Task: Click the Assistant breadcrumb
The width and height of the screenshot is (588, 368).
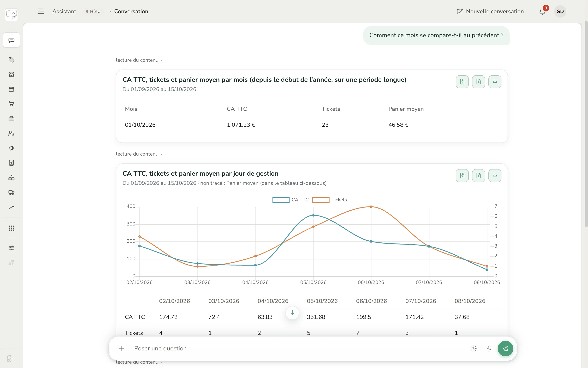Action: [64, 11]
